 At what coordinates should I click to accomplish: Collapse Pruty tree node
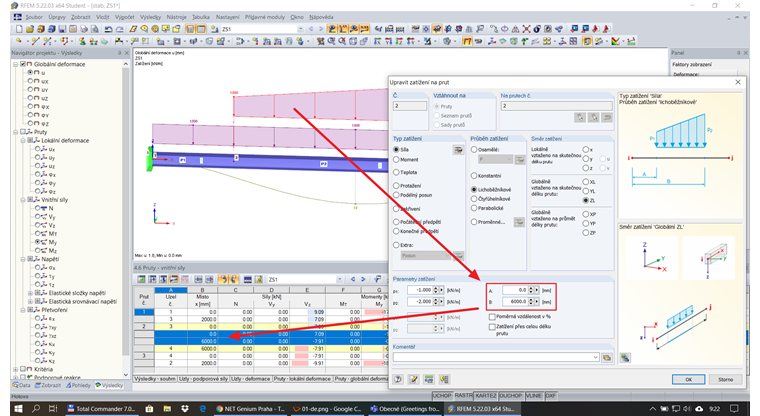point(16,132)
